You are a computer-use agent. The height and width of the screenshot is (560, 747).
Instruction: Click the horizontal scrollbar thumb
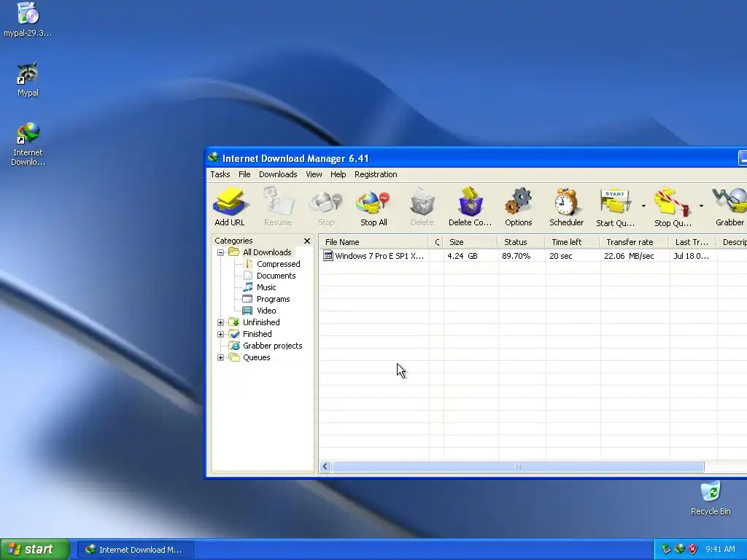point(518,466)
